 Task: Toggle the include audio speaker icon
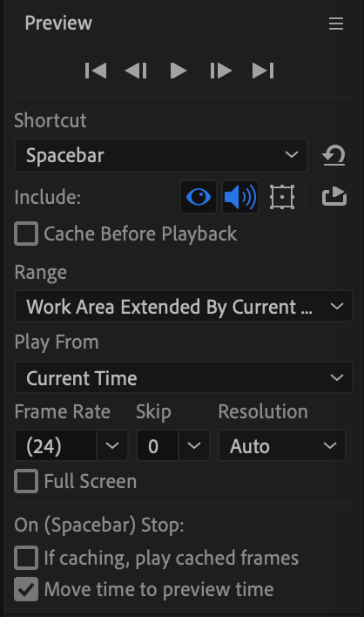tap(240, 197)
